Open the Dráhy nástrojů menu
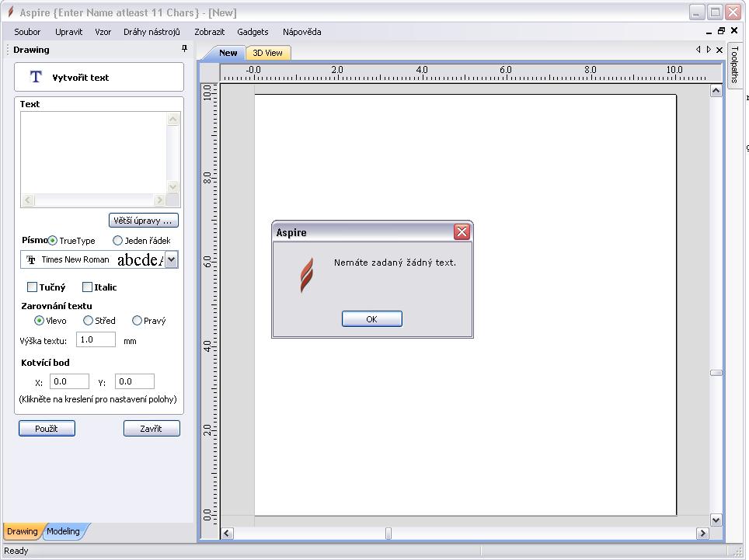749x560 pixels. coord(152,32)
